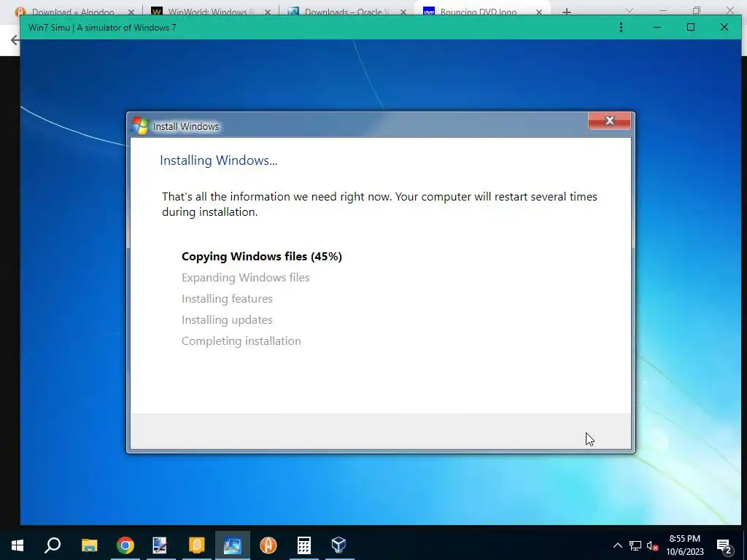The width and height of the screenshot is (747, 560).
Task: Open the browser tab search chevron
Action: (630, 10)
